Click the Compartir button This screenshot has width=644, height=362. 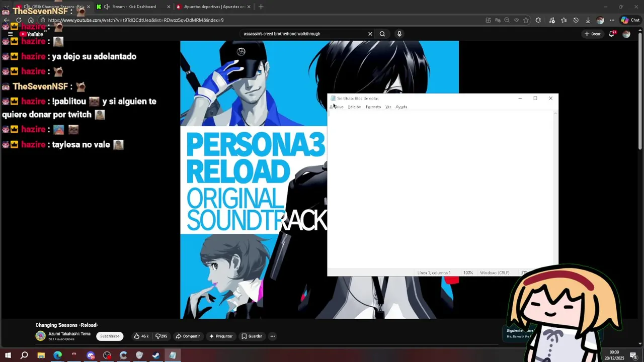188,336
